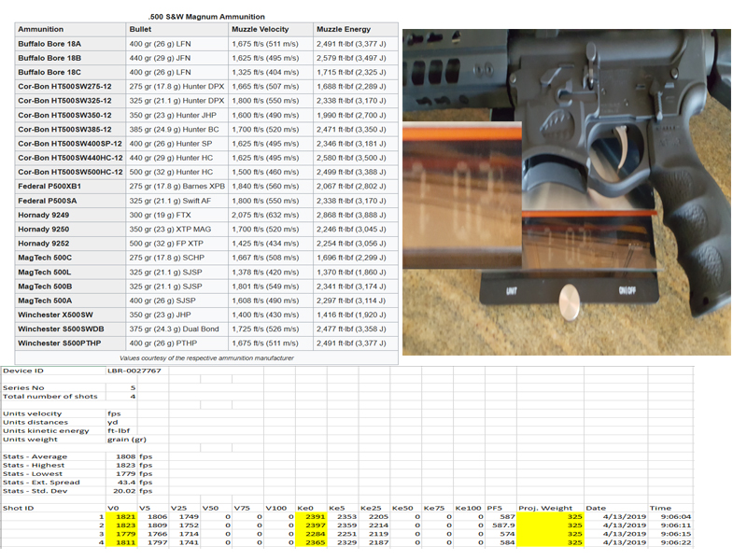This screenshot has width=747, height=560.
Task: Click the '43.4' extreme spread value
Action: 127,483
